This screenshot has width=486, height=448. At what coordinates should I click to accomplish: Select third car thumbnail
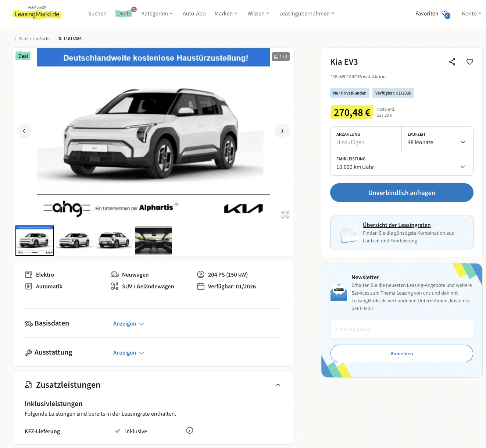tap(114, 241)
